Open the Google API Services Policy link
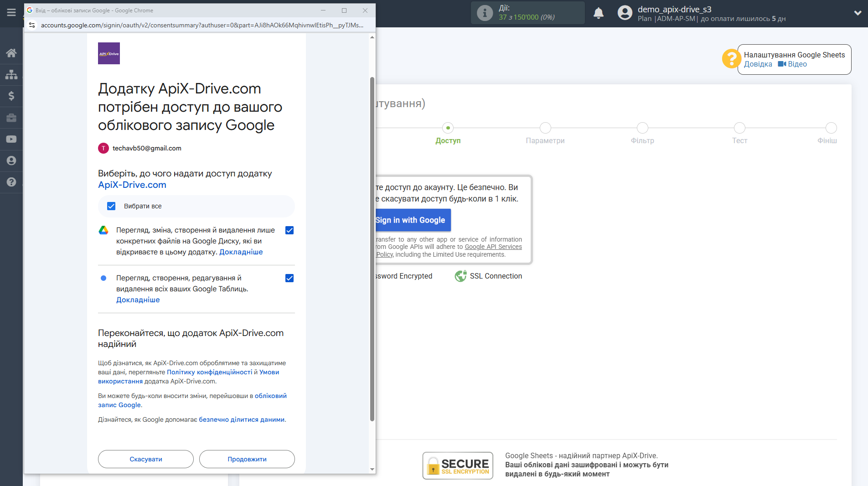 [x=493, y=247]
